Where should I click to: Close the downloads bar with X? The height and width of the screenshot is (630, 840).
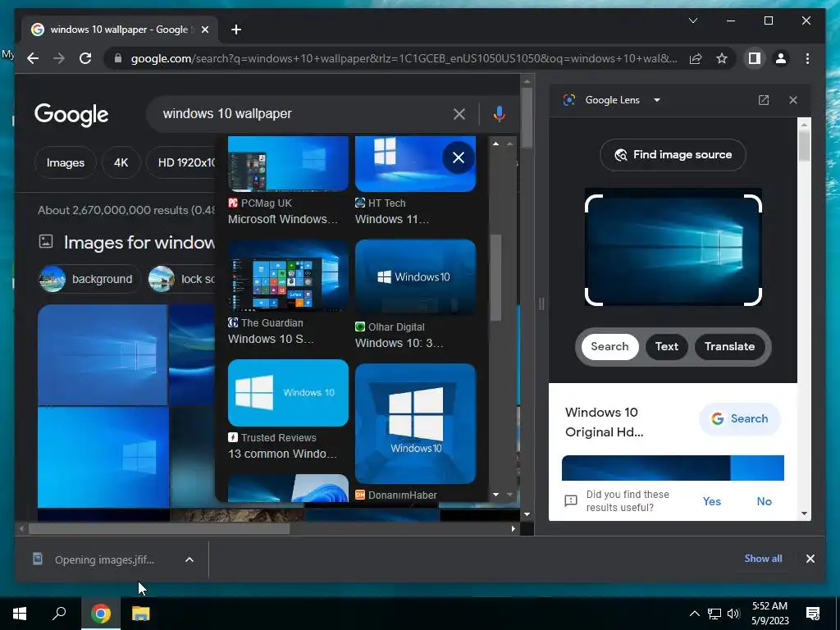[810, 559]
